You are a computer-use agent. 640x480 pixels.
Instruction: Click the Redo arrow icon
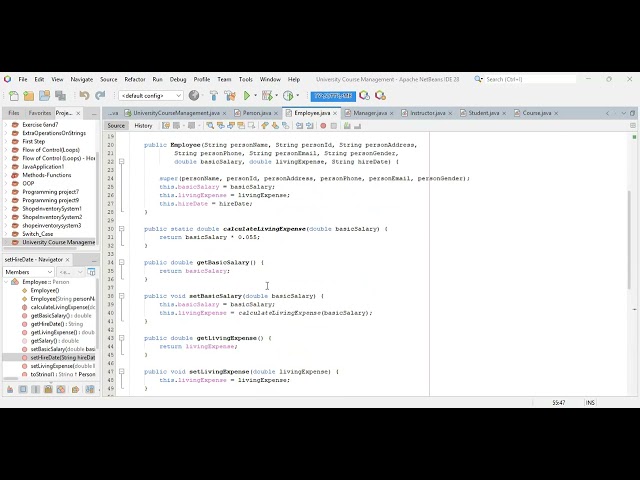pos(100,96)
